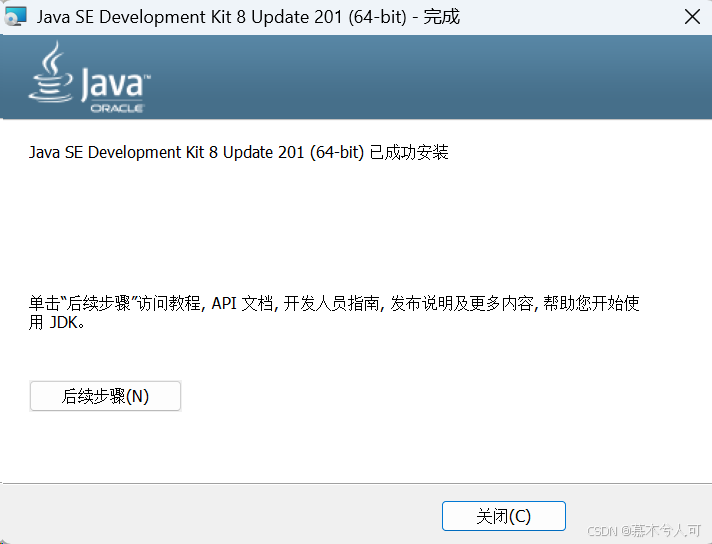Close the installer with the title bar X

click(692, 17)
